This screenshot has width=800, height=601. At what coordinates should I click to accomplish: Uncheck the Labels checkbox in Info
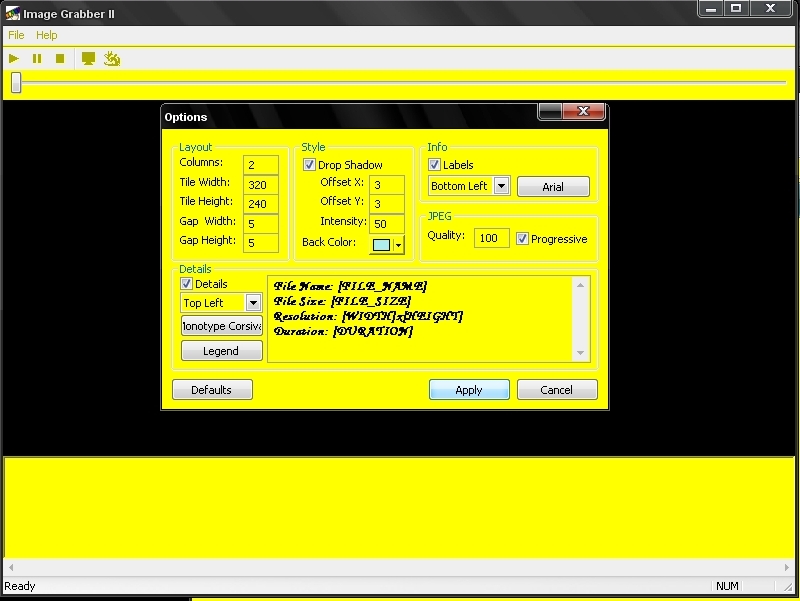[x=435, y=165]
